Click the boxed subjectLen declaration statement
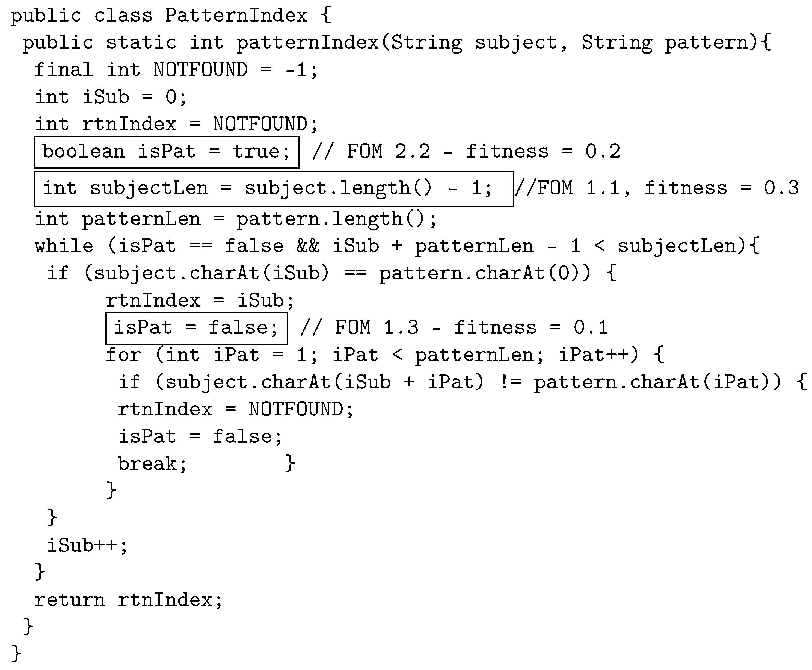This screenshot has width=812, height=670. (273, 189)
